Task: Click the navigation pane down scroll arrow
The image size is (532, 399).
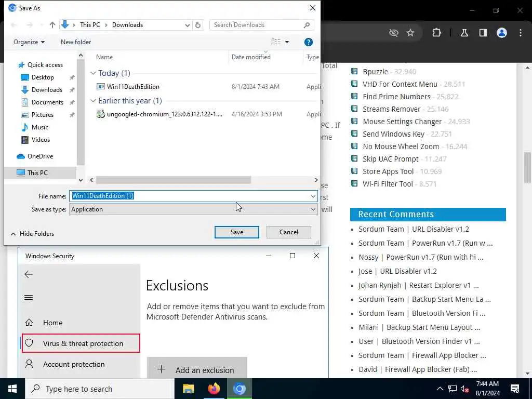Action: click(x=81, y=180)
